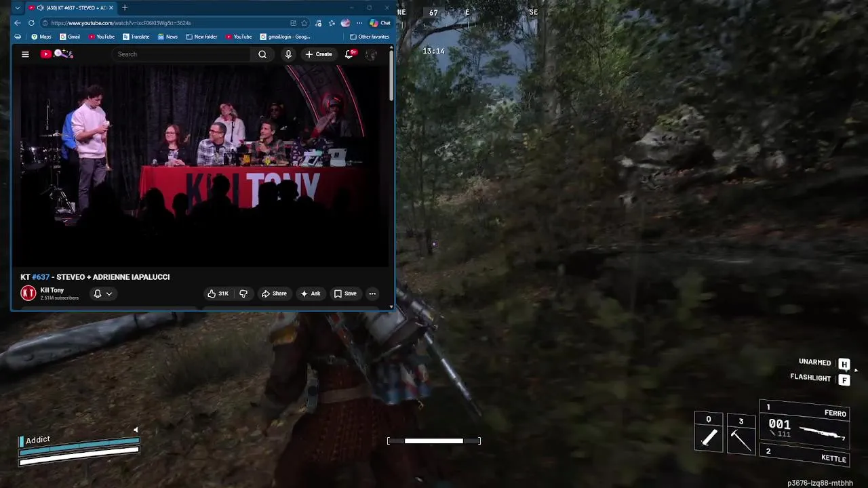Open YouTube notifications bell
Viewport: 868px width, 488px height.
click(x=349, y=54)
